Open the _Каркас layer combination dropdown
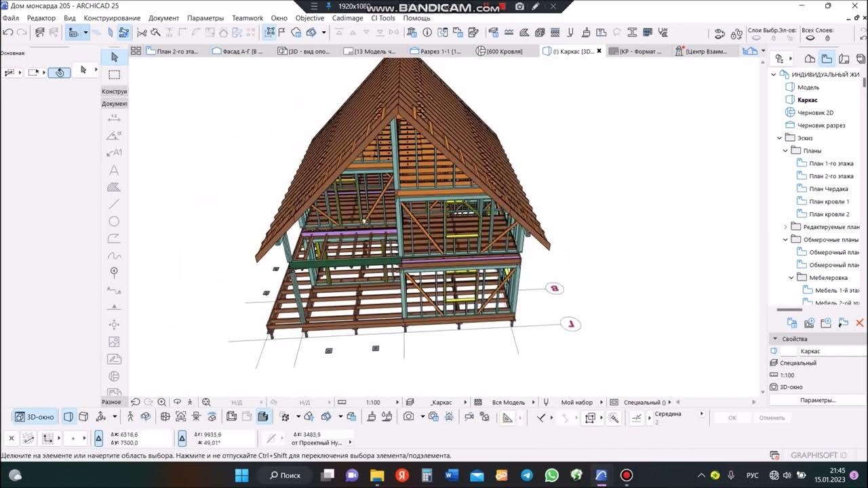 pyautogui.click(x=465, y=402)
